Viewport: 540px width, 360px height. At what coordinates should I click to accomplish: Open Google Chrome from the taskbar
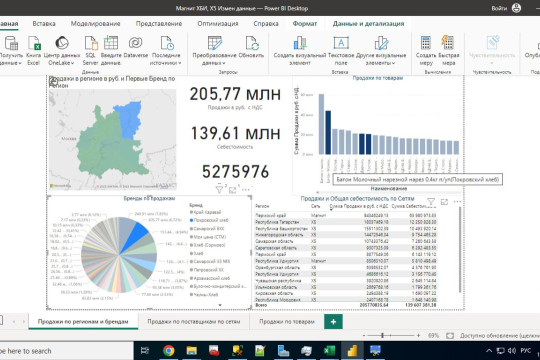tap(168, 351)
